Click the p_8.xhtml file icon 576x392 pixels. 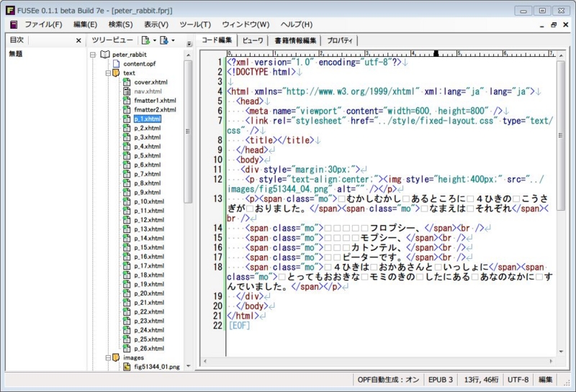click(x=127, y=183)
